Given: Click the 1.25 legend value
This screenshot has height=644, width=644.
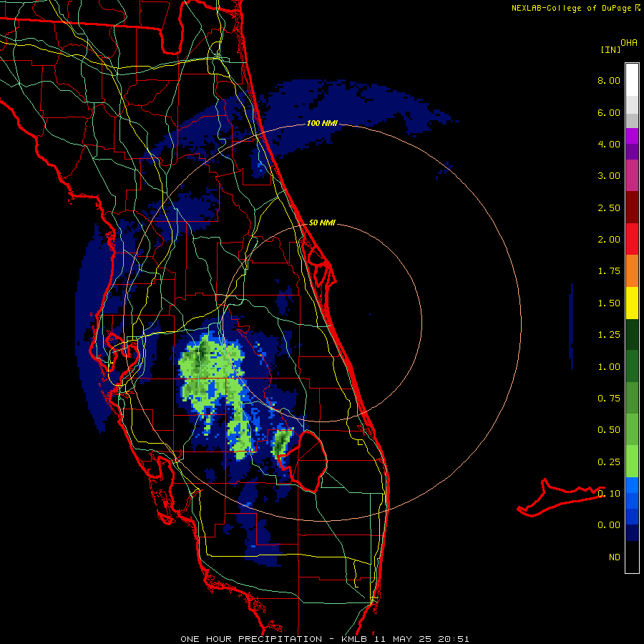Looking at the screenshot, I should click(609, 335).
